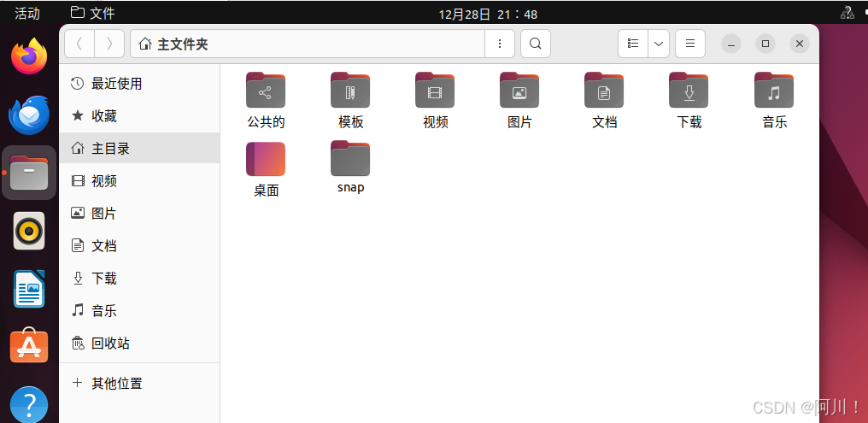Go back with the left arrow button
The height and width of the screenshot is (423, 868).
tap(79, 44)
